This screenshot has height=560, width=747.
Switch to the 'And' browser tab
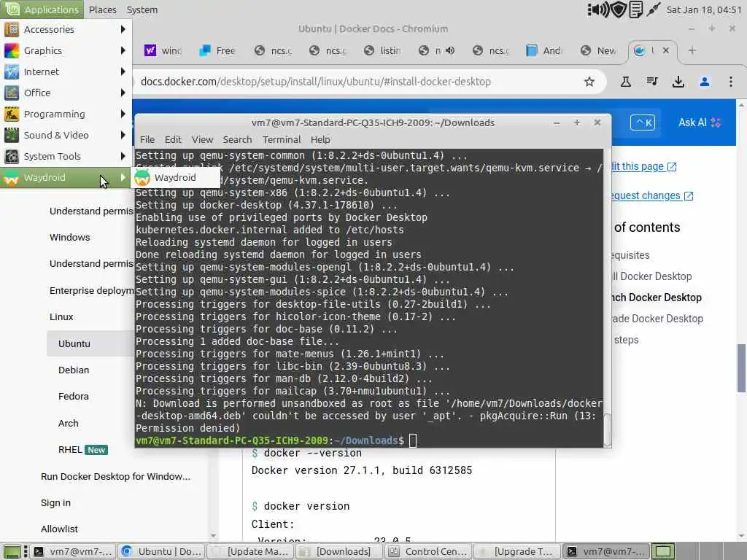(545, 50)
